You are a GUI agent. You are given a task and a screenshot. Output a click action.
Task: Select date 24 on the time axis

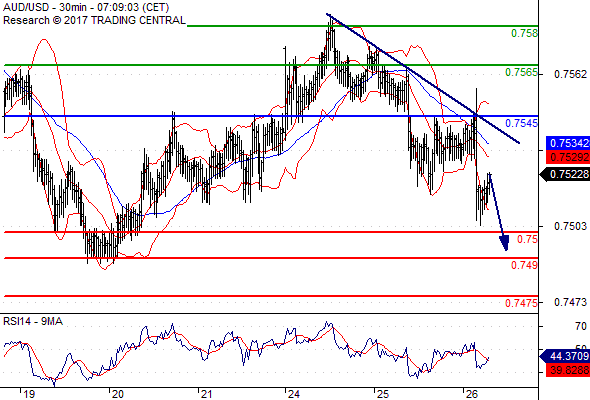[x=293, y=394]
